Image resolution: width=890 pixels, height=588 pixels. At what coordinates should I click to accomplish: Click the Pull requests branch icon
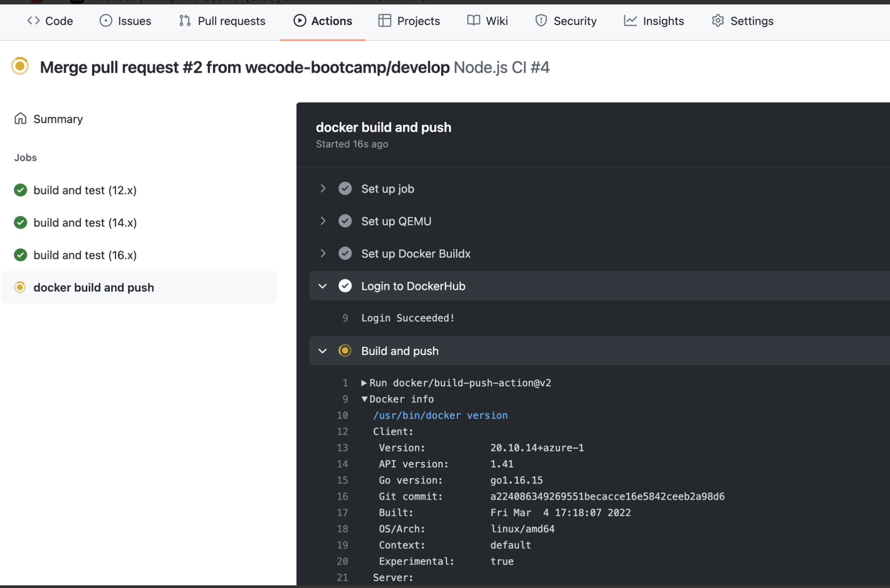(185, 20)
